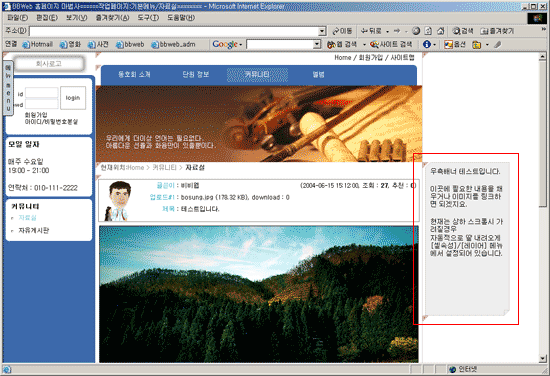Open the 즐겨찾기(A) menu

112,18
